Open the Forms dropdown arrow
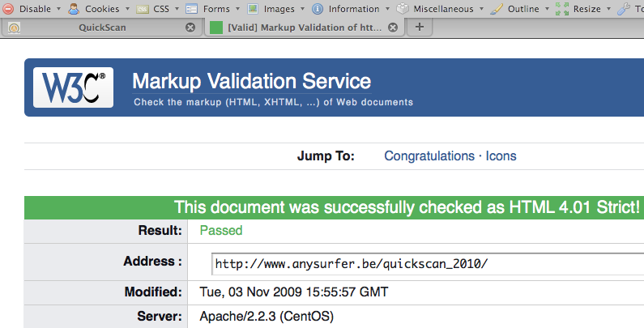This screenshot has height=328, width=644. (x=237, y=9)
